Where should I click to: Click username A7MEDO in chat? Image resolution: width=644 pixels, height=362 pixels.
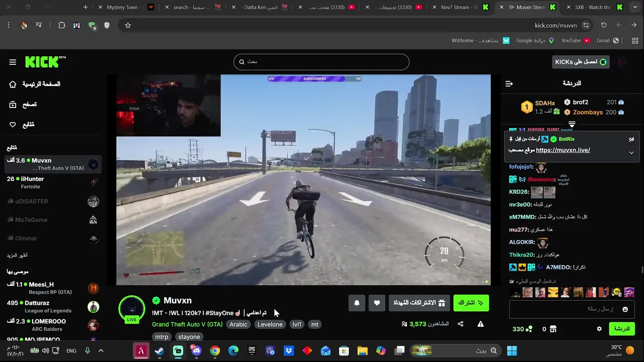point(558,267)
